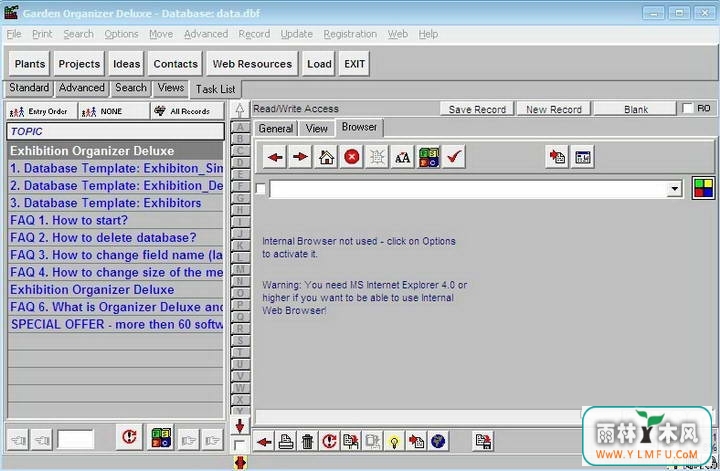Select 'SPECIAL OFFER' row in topic list
Screen dimensions: 720x471
pyautogui.click(x=116, y=325)
